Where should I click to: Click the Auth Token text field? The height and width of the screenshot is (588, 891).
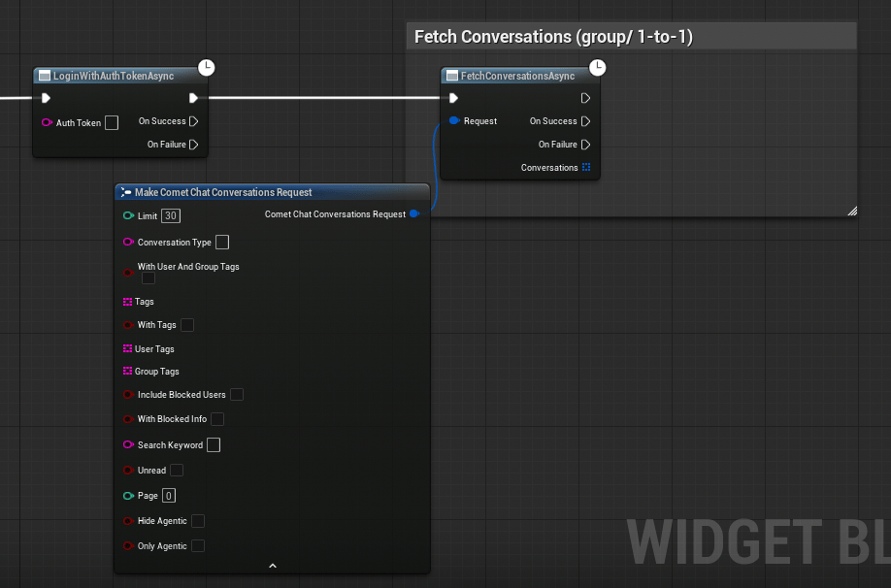click(112, 122)
